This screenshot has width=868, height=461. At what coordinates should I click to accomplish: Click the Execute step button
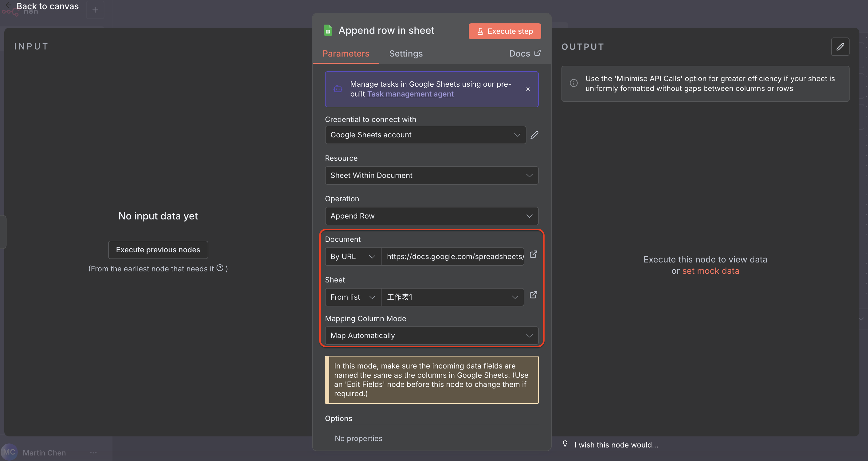coord(504,31)
